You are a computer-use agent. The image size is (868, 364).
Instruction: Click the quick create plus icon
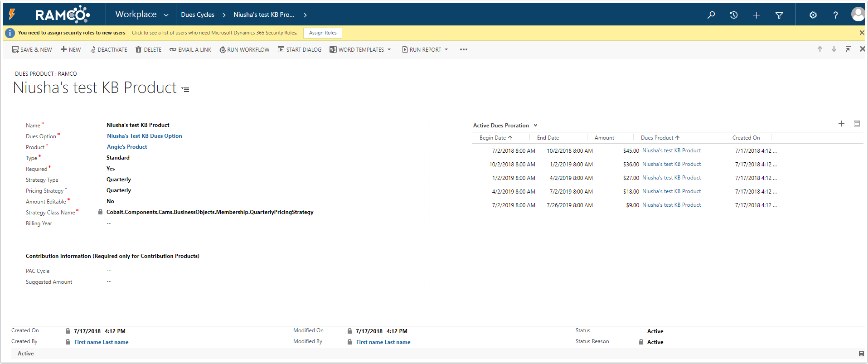(x=756, y=15)
